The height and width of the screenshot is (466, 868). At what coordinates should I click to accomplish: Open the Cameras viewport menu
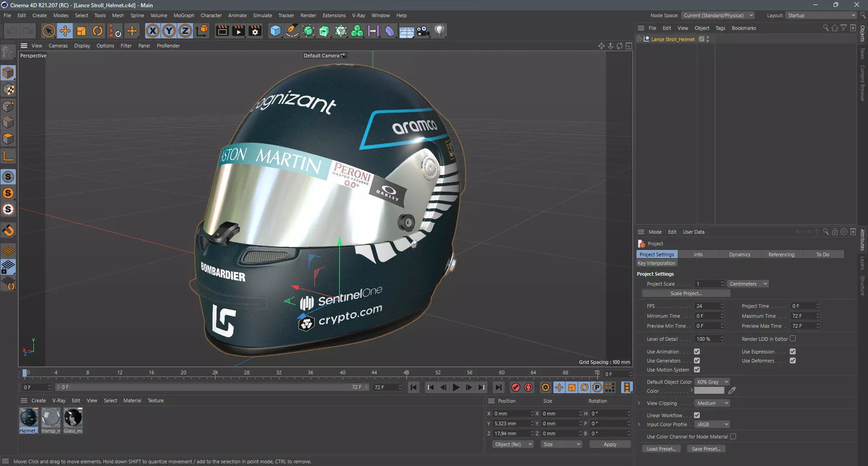(58, 46)
